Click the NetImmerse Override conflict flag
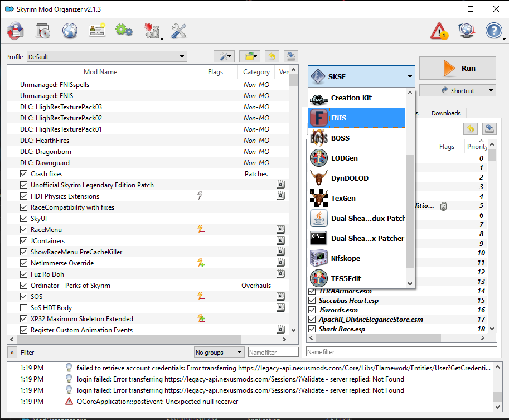509x420 pixels. point(201,263)
